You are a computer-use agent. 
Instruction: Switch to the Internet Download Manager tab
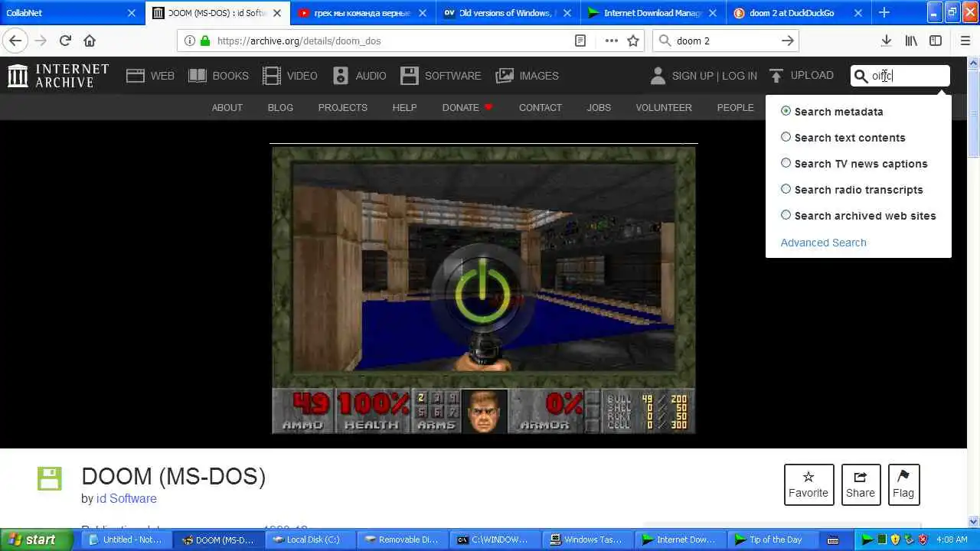pyautogui.click(x=654, y=13)
